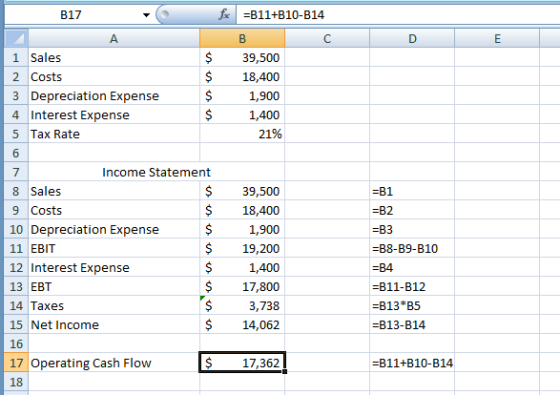Select column A header

pyautogui.click(x=114, y=38)
